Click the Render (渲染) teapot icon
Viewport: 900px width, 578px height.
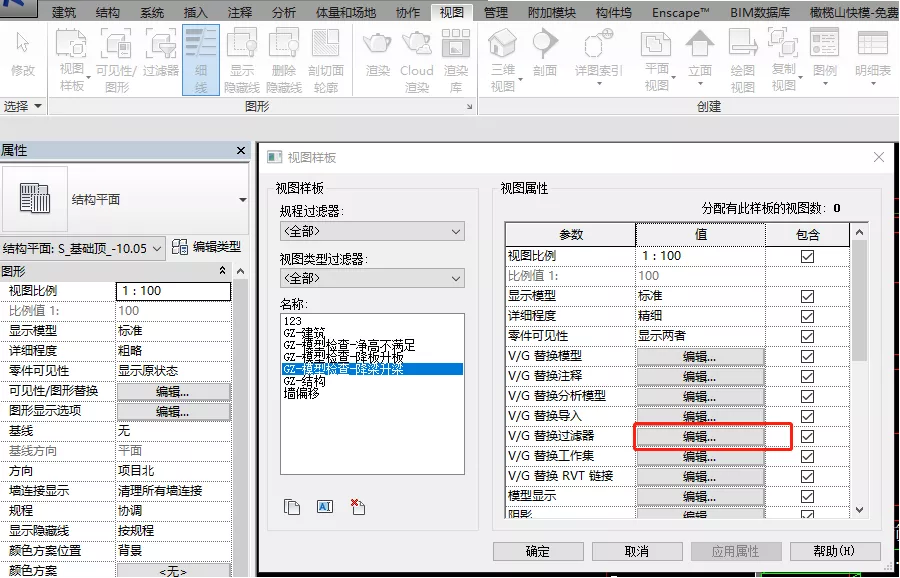pyautogui.click(x=378, y=55)
